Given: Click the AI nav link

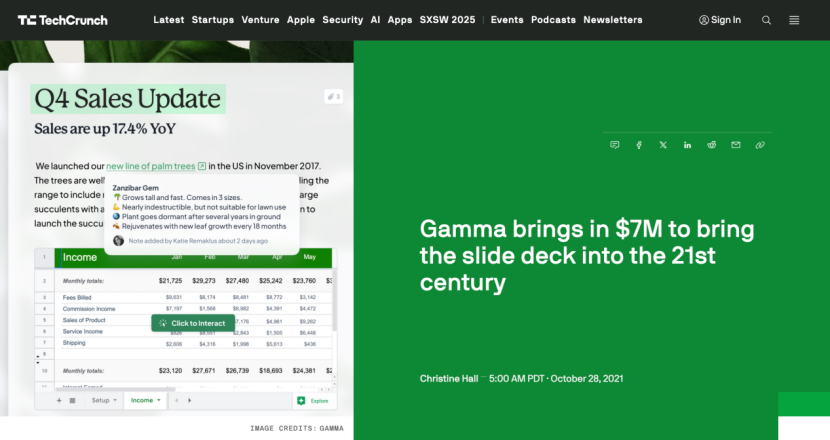Looking at the screenshot, I should click(x=375, y=20).
